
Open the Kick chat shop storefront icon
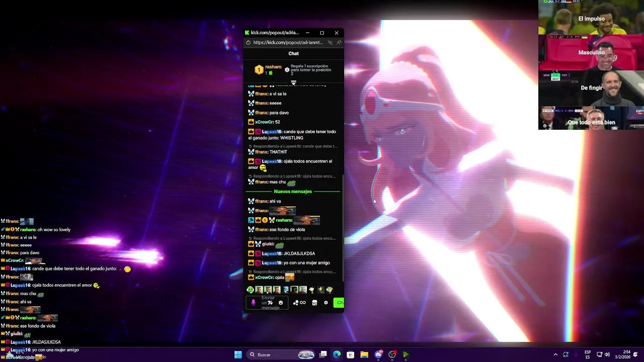314,303
